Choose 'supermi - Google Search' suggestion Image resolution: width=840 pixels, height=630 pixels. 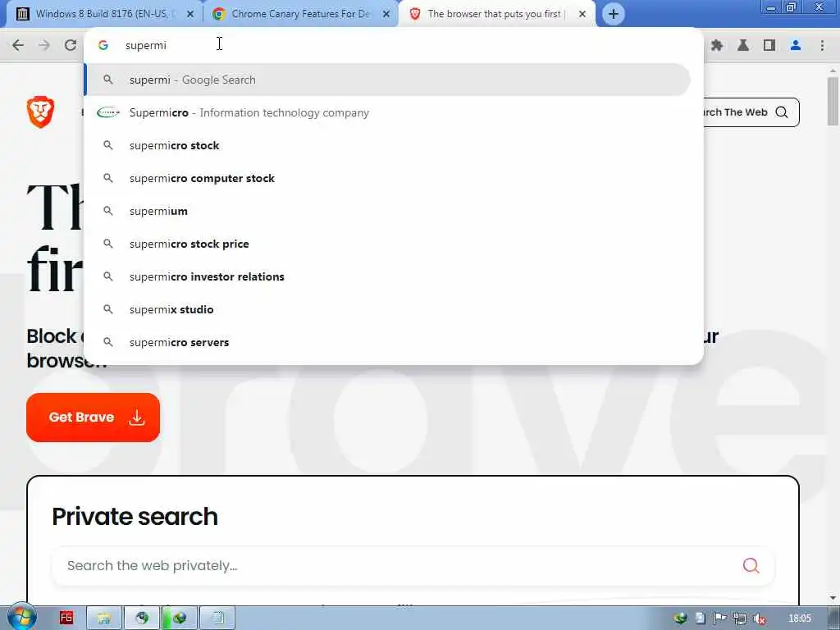click(x=387, y=80)
